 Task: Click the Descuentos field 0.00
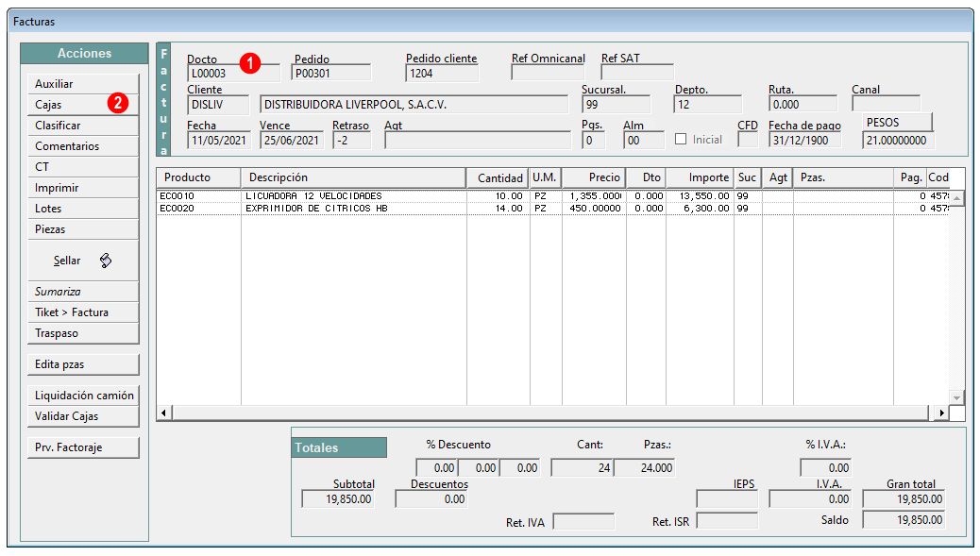431,499
